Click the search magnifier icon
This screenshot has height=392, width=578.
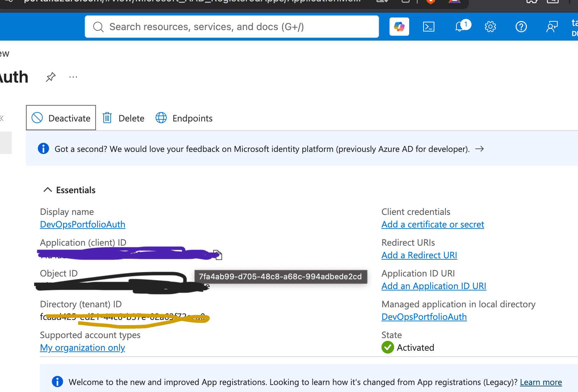coord(98,27)
